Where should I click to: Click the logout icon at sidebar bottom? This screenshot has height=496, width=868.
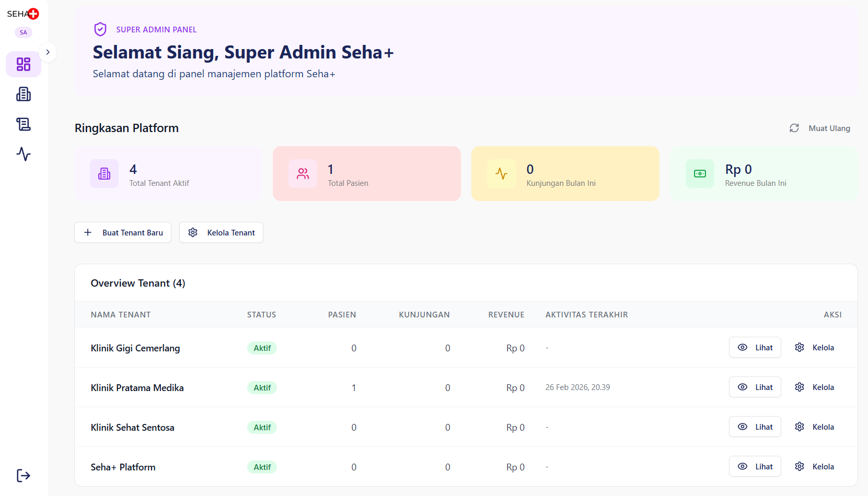click(23, 476)
